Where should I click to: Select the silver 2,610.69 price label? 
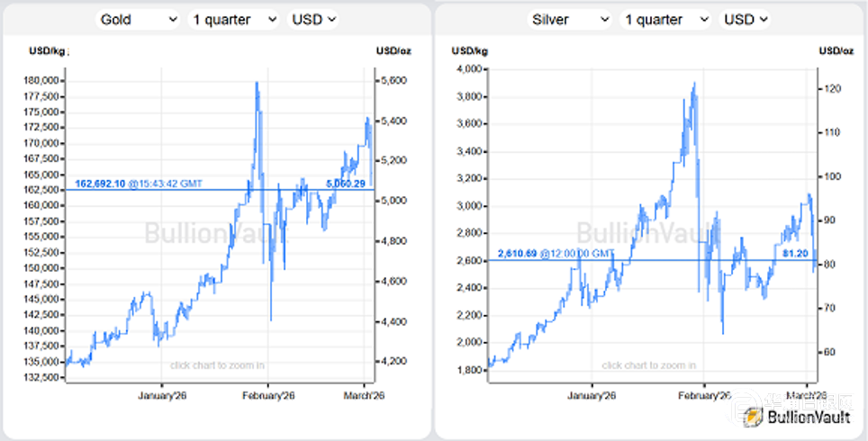[x=517, y=255]
